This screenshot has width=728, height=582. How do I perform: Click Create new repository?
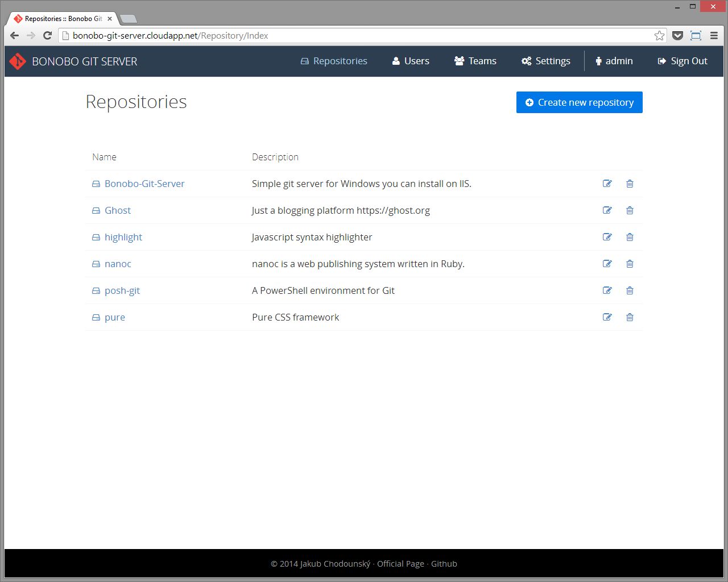[x=579, y=102]
